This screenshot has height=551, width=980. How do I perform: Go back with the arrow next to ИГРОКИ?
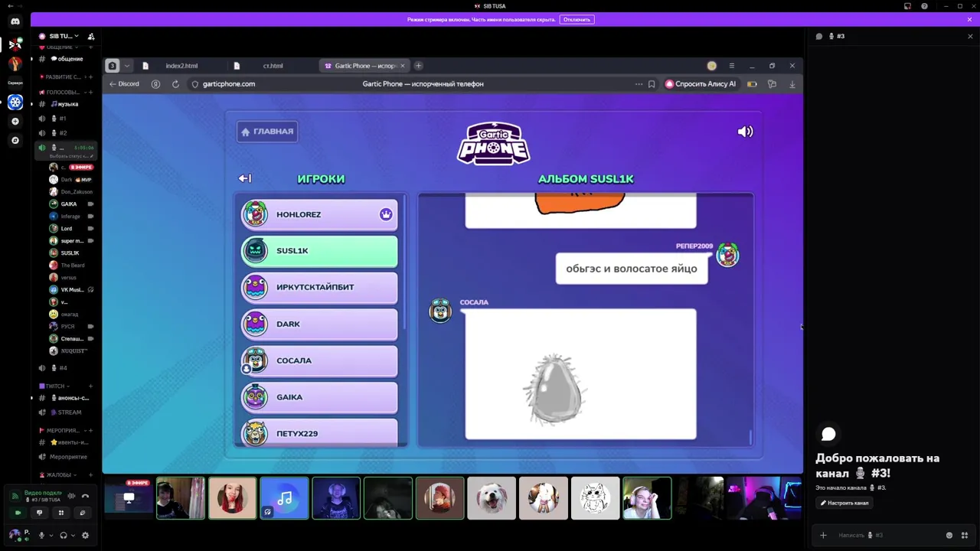click(245, 178)
